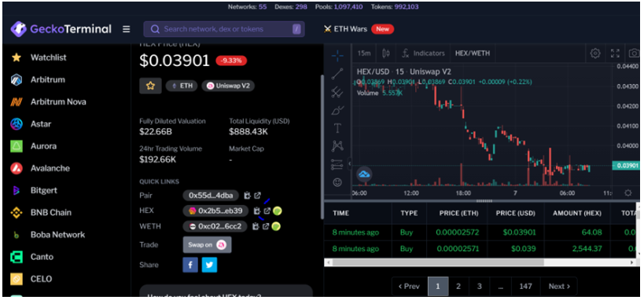Viewport: 644px width, 300px height.
Task: Focus the search network, dex or tokens field
Action: tap(224, 29)
